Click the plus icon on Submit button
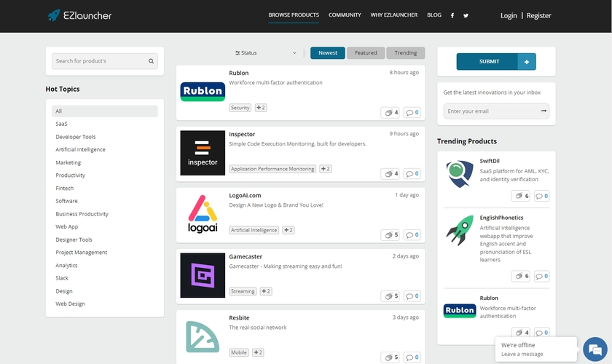612x364 pixels. point(527,62)
